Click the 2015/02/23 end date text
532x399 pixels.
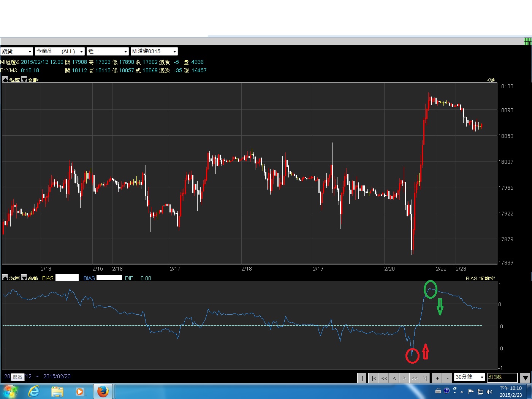pyautogui.click(x=57, y=376)
